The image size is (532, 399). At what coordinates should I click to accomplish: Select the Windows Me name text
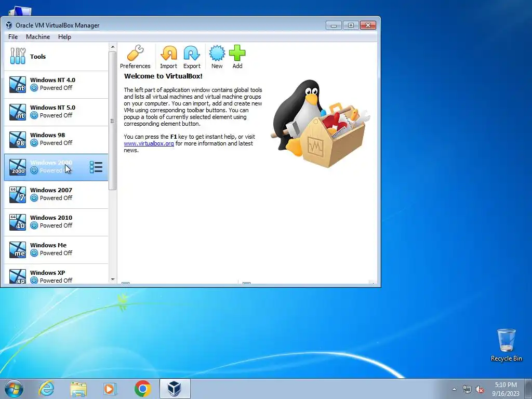[x=48, y=245]
